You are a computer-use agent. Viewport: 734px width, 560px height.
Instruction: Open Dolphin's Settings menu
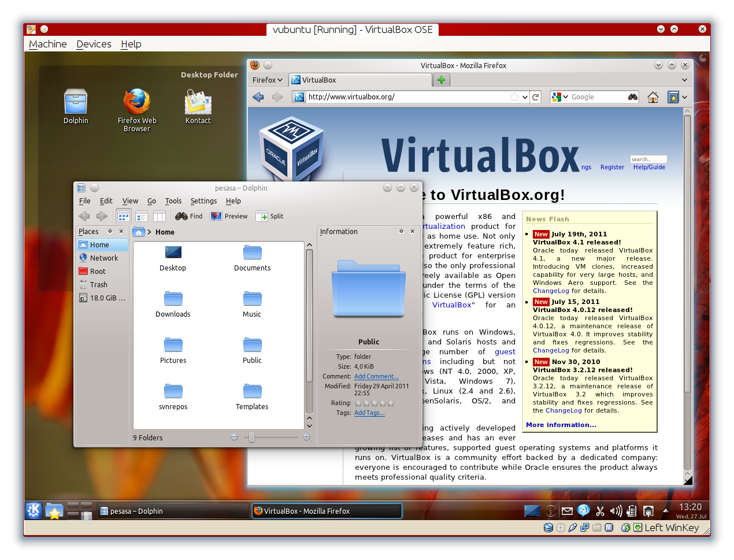pos(204,201)
